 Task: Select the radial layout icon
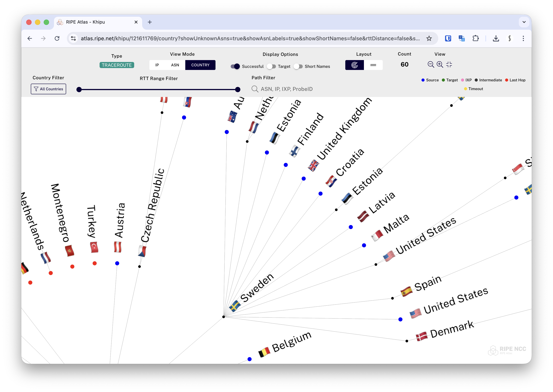354,65
